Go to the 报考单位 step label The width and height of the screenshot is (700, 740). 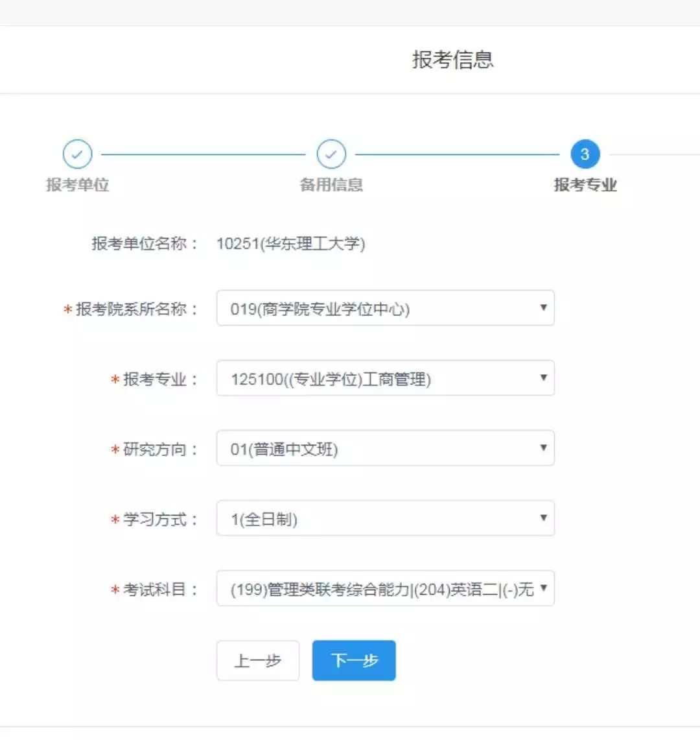click(x=77, y=185)
